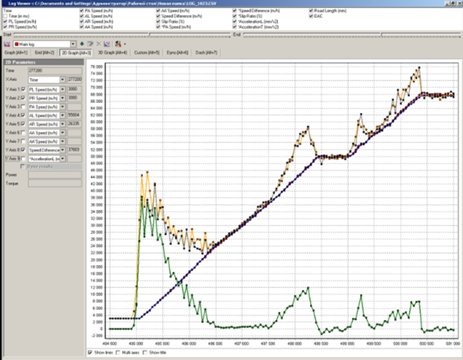Image resolution: width=463 pixels, height=360 pixels.
Task: Toggle the PR Speed checkbox in top list
Action: (5, 27)
